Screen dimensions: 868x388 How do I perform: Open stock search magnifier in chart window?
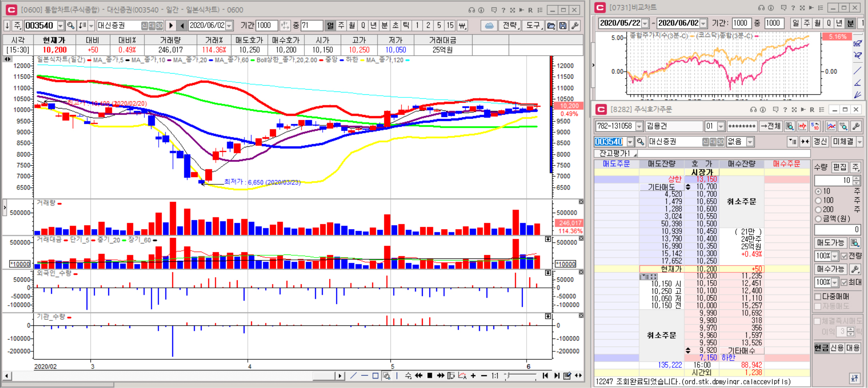click(70, 26)
